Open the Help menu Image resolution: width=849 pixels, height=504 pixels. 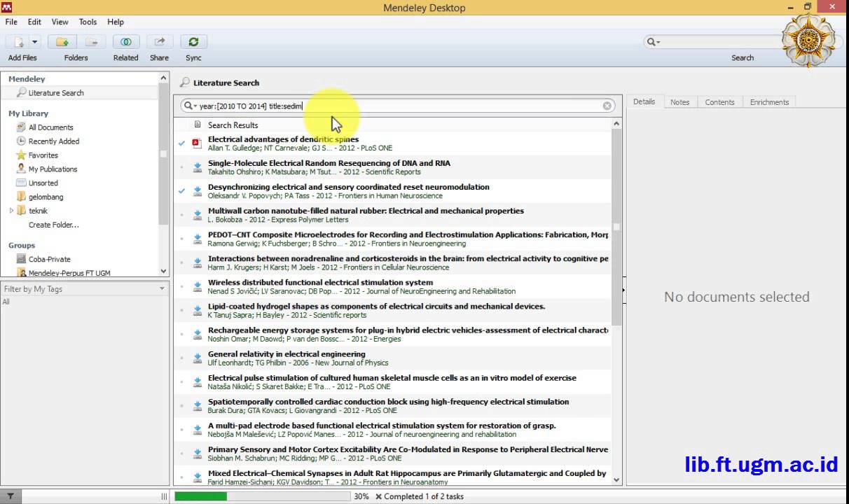click(x=116, y=22)
